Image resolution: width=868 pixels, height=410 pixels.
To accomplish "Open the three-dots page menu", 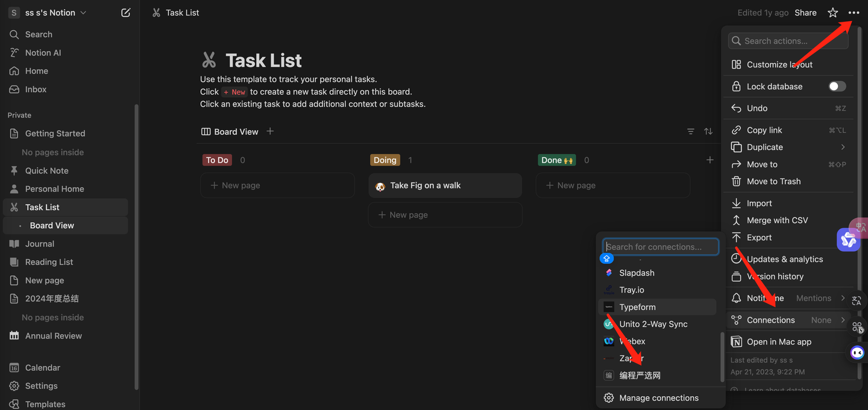I will [x=854, y=13].
